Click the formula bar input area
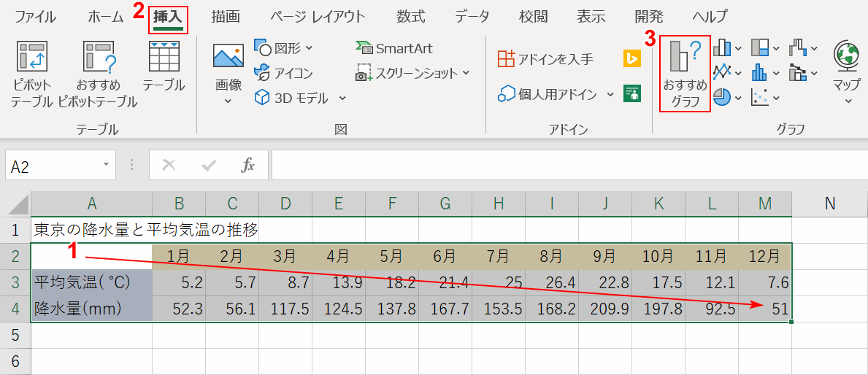Image resolution: width=868 pixels, height=375 pixels. coord(569,165)
